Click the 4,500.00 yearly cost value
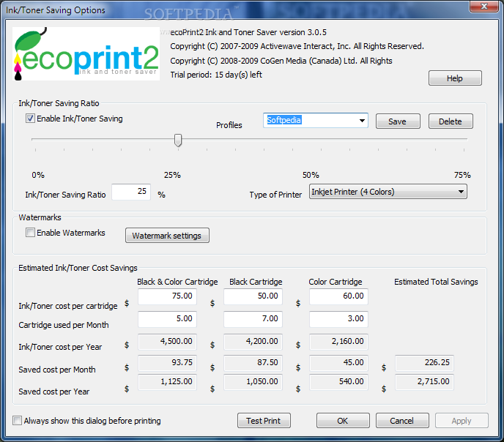The width and height of the screenshot is (504, 442). [167, 342]
